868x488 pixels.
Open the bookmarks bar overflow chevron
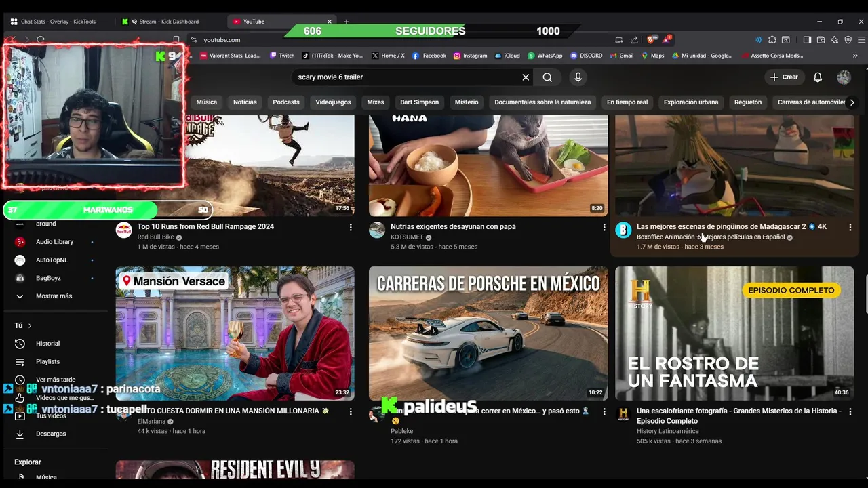coord(854,56)
